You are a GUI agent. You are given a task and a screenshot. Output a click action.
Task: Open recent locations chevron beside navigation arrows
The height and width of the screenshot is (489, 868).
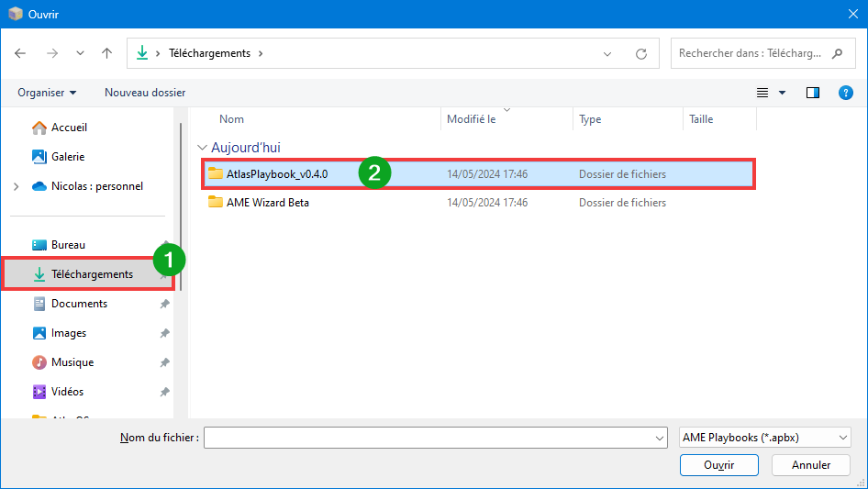[x=80, y=53]
